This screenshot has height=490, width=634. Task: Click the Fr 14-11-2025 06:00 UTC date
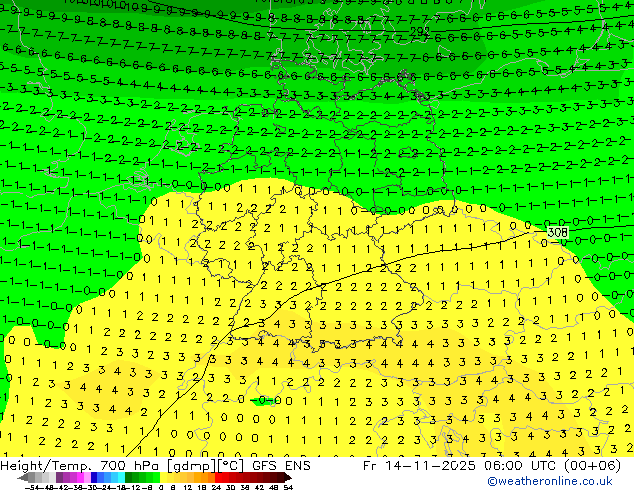tap(462, 466)
